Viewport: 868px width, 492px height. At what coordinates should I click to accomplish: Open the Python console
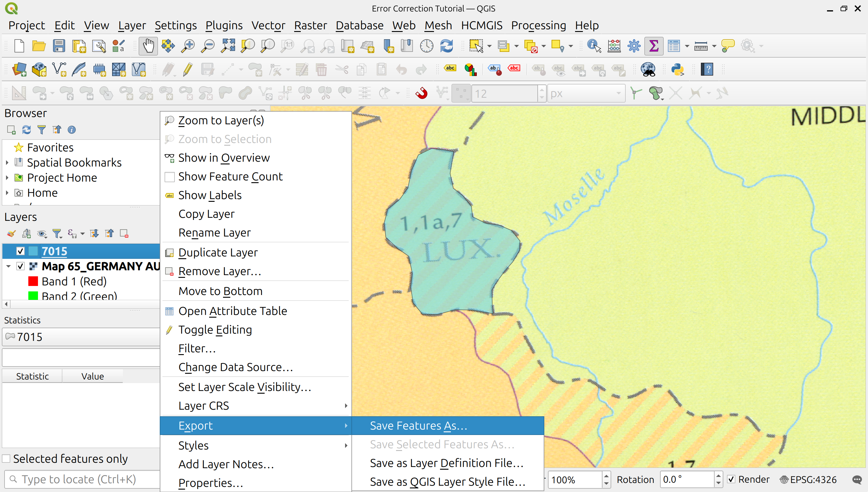[x=678, y=69]
